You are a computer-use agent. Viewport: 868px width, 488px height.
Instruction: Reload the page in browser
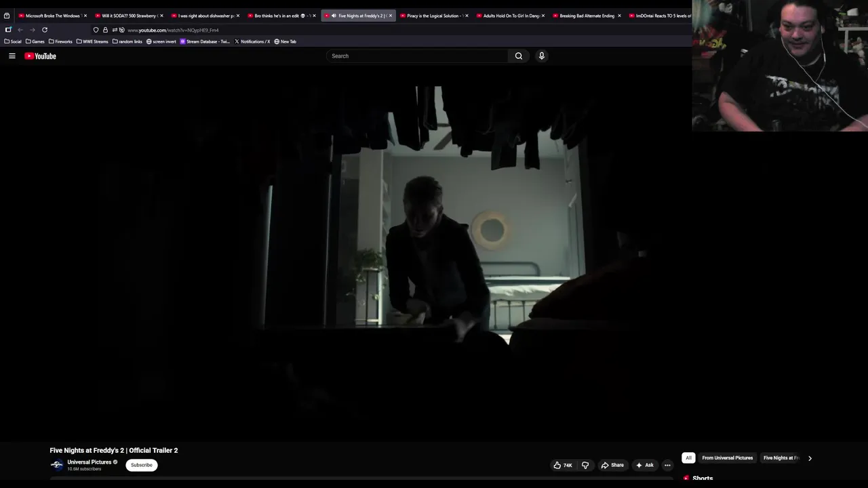point(45,30)
